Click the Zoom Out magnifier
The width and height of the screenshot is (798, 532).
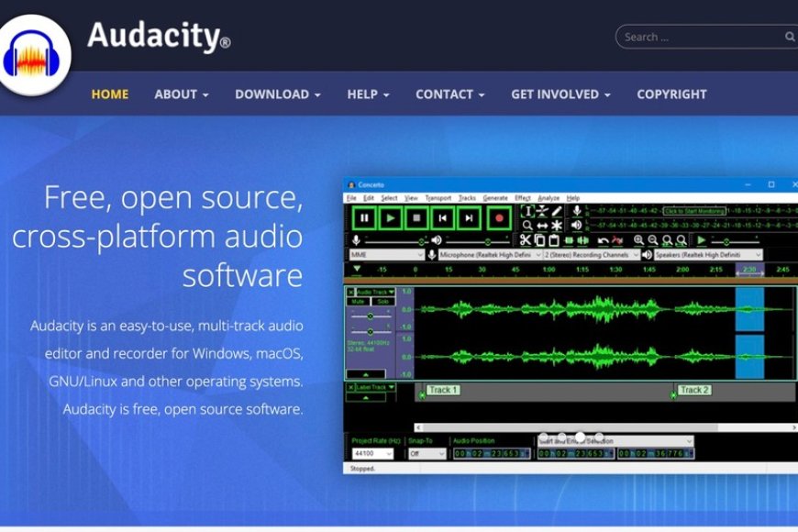tap(653, 240)
